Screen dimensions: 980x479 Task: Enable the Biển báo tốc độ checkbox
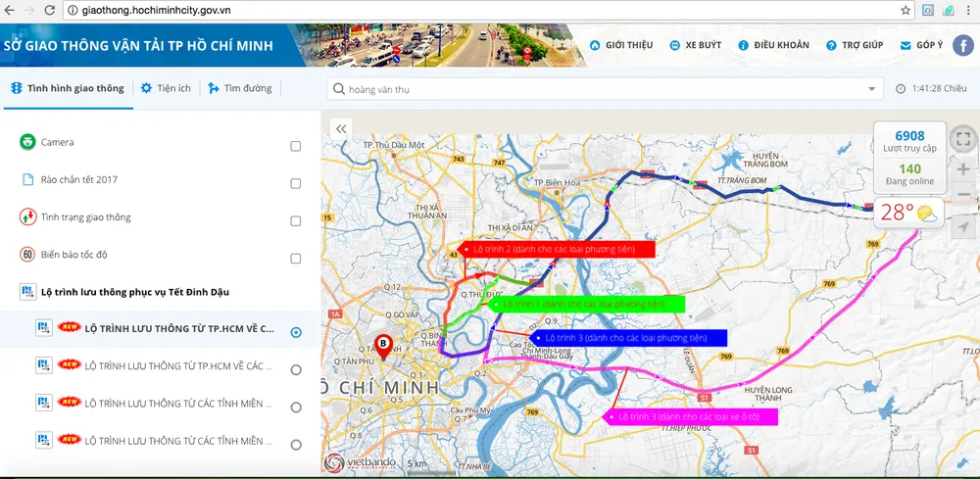pyautogui.click(x=296, y=259)
